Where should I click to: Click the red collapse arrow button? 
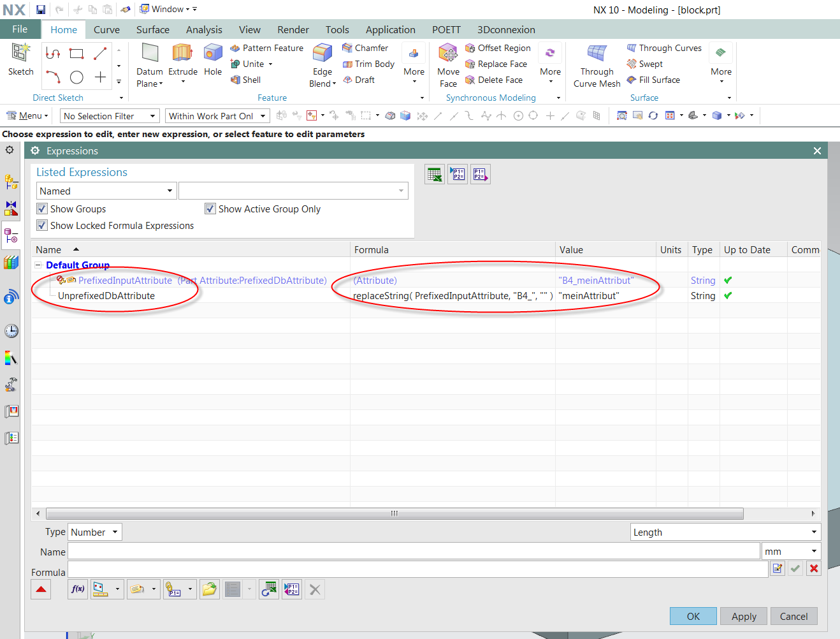coord(41,589)
